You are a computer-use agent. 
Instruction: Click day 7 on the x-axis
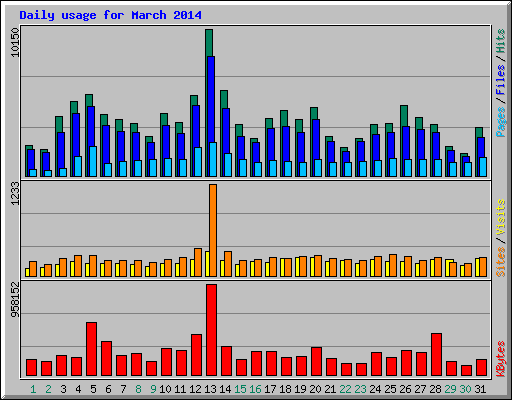(x=123, y=389)
